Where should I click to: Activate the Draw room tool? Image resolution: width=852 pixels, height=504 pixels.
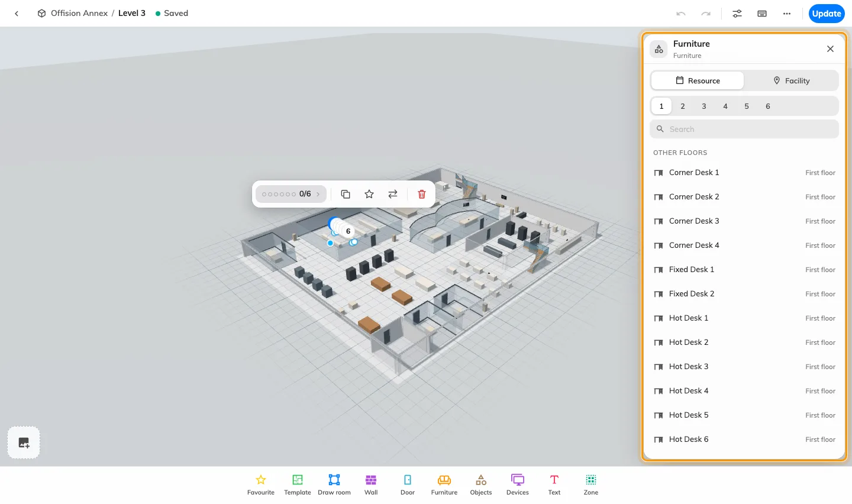334,484
